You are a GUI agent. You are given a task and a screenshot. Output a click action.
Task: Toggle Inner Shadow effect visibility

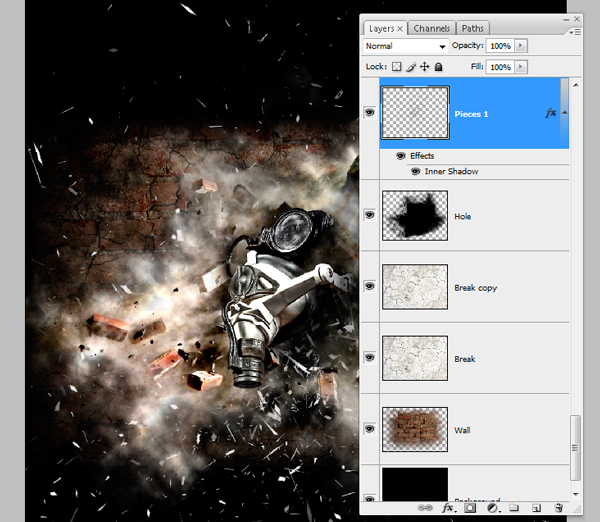point(415,171)
